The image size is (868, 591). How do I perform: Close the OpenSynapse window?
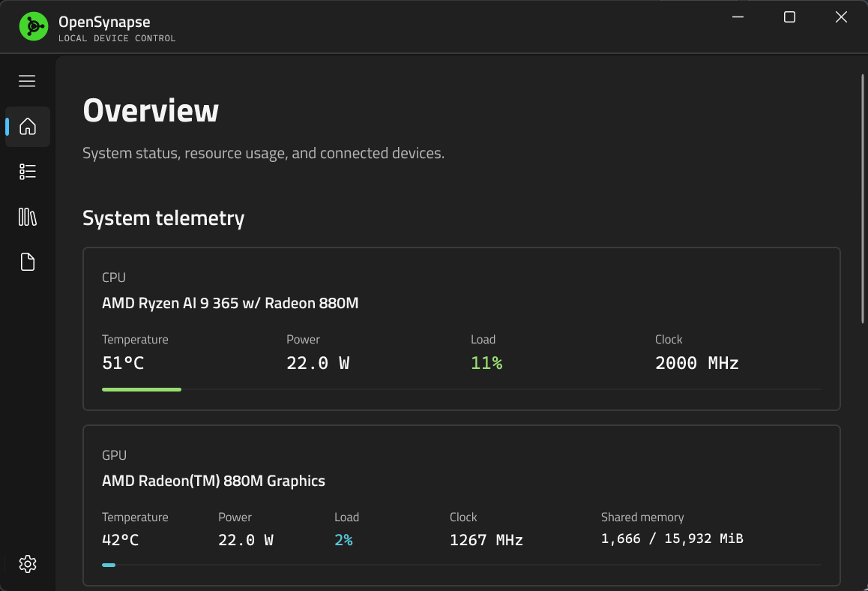(x=842, y=17)
